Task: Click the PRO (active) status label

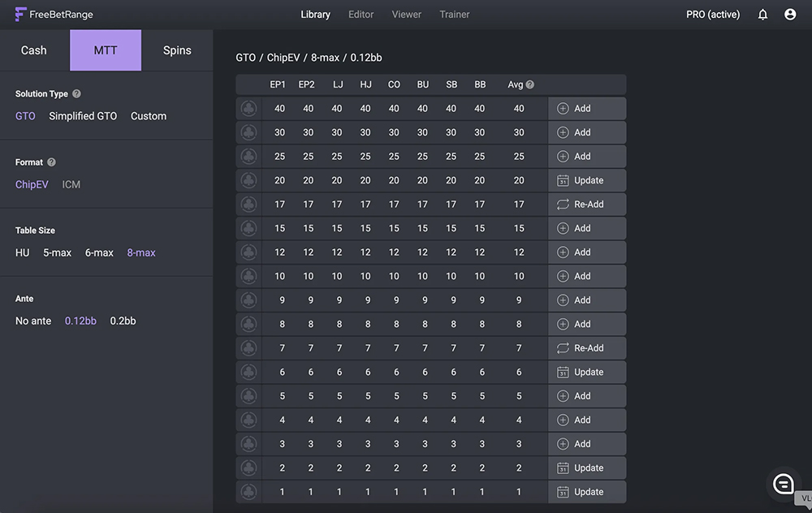Action: tap(713, 15)
